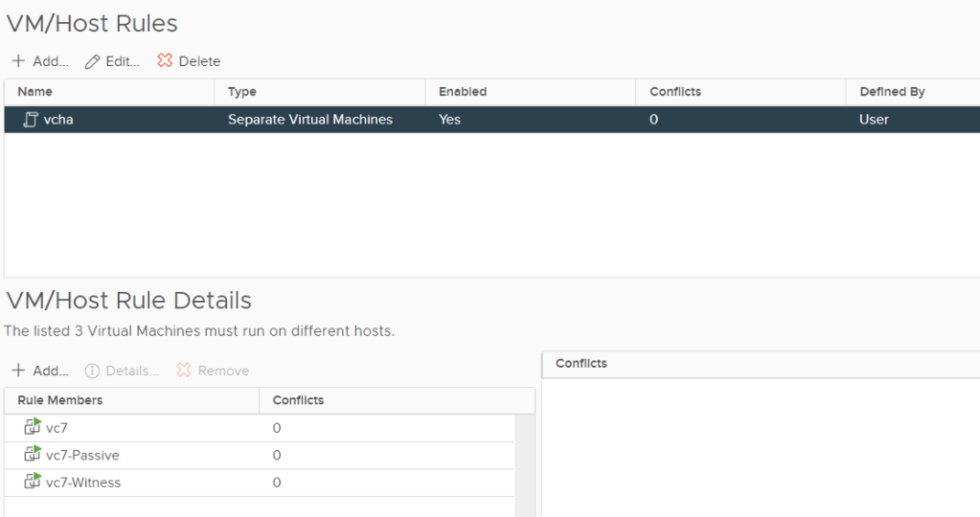Viewport: 980px width, 517px height.
Task: Click the vcha rule document icon
Action: click(x=31, y=120)
